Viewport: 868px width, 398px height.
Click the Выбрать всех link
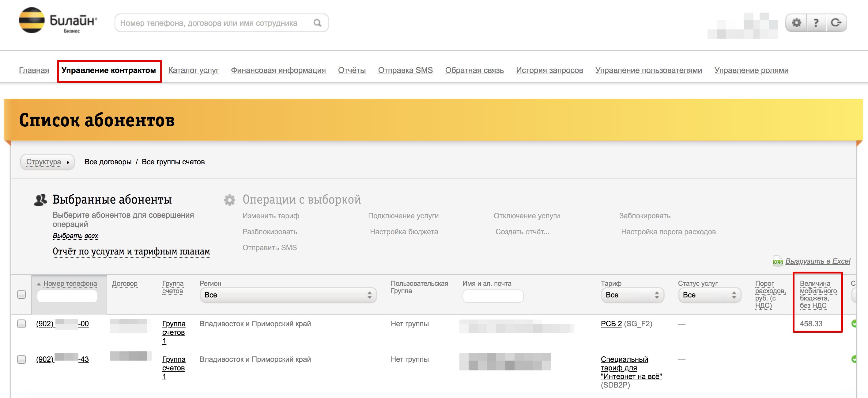(x=75, y=235)
